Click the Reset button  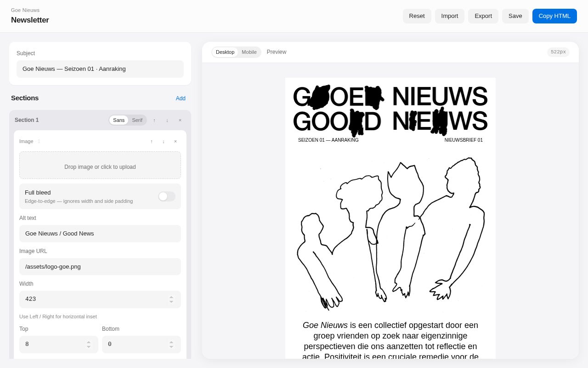tap(417, 16)
